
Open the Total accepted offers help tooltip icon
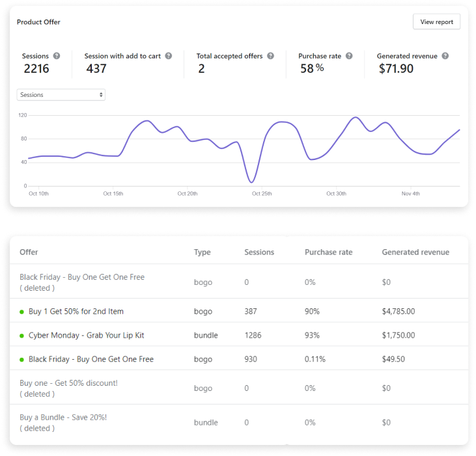pos(271,56)
